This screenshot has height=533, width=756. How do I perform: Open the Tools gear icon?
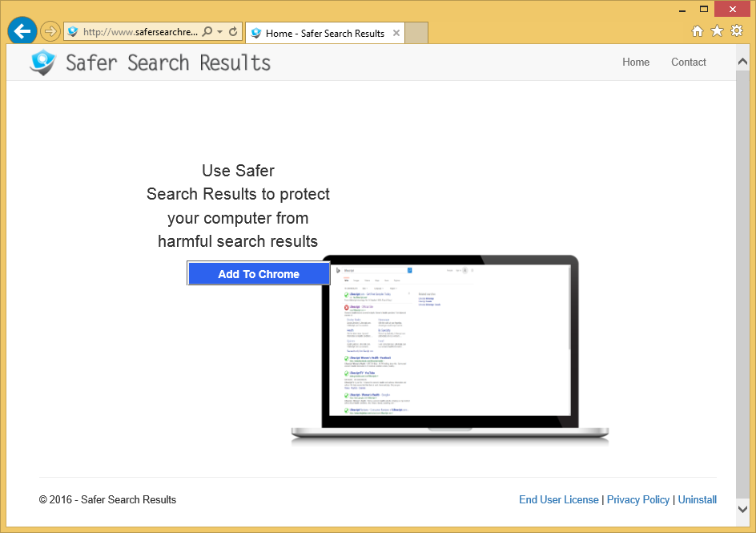(736, 31)
